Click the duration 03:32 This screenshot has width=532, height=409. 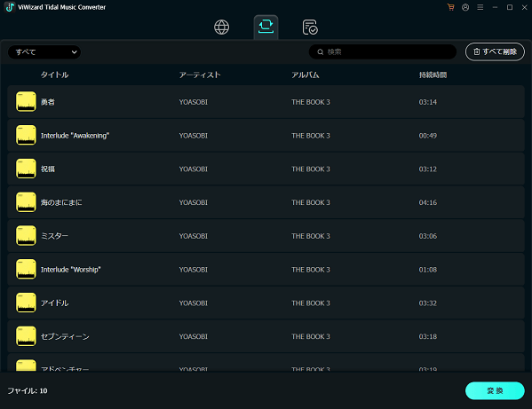tap(428, 303)
